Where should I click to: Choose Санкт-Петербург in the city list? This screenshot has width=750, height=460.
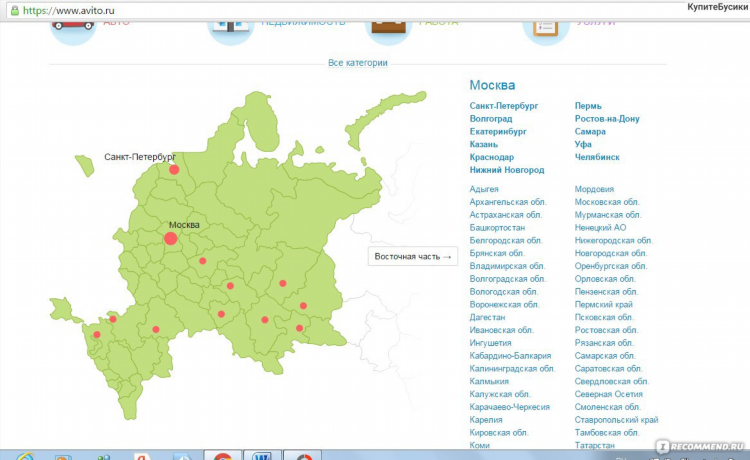(x=504, y=106)
